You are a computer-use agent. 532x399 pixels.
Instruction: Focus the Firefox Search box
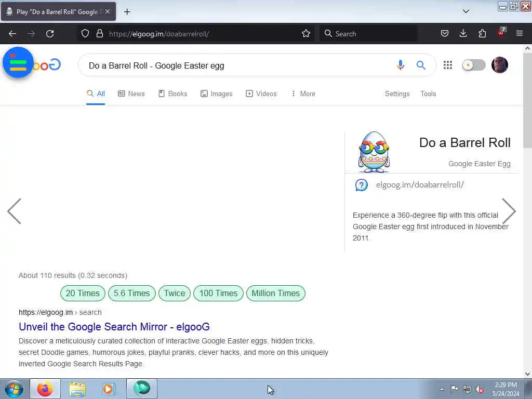(368, 34)
